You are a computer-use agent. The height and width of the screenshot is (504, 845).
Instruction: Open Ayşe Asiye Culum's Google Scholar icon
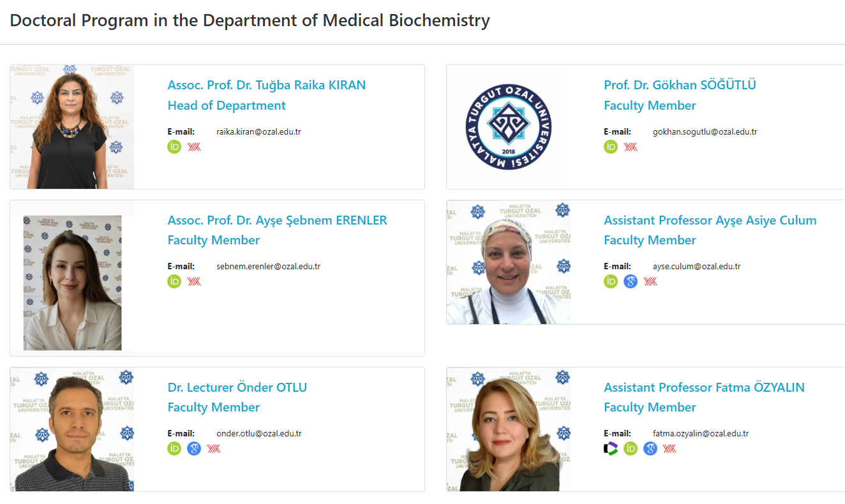631,281
